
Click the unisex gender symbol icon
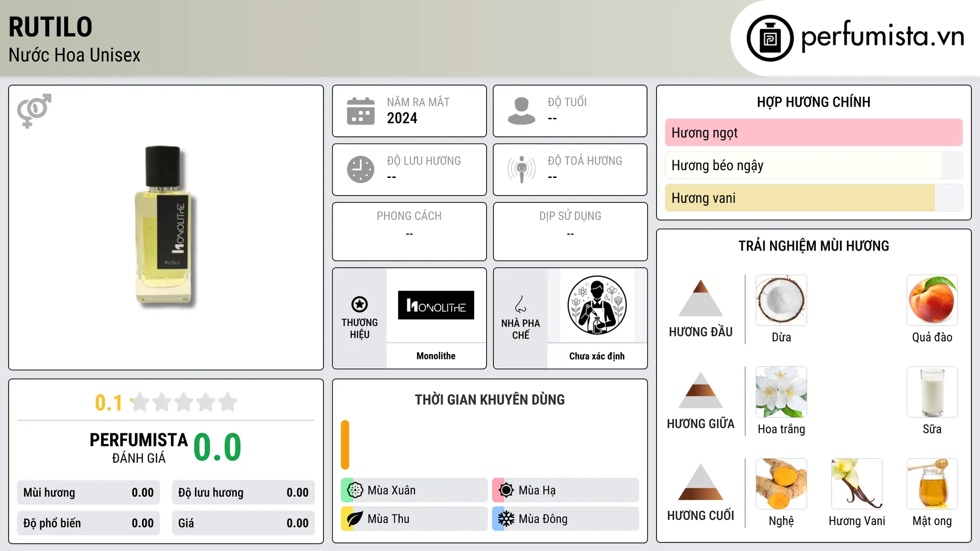pyautogui.click(x=34, y=110)
